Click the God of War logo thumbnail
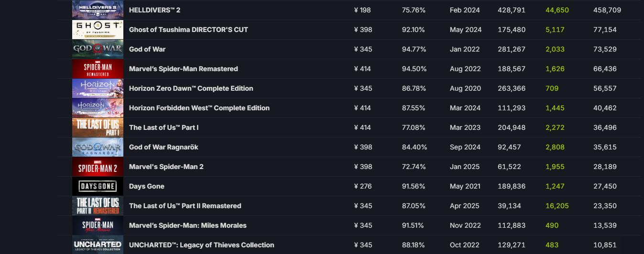Screen dimensions: 644x254 98,49
